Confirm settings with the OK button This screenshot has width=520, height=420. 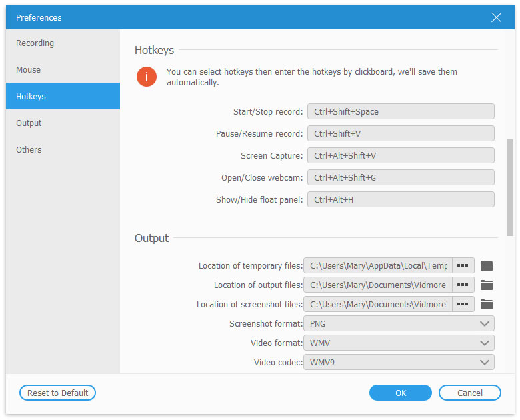click(400, 393)
